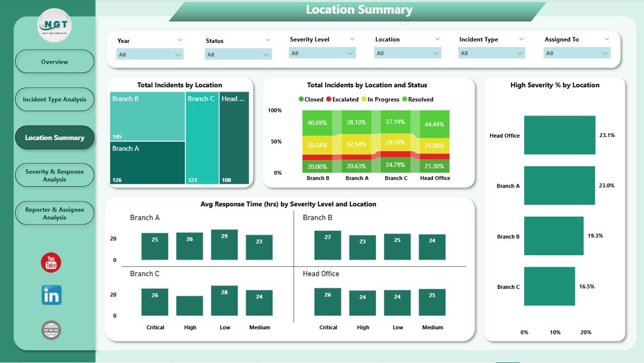The image size is (644, 363).
Task: Click the YouTube icon in sidebar
Action: pos(51,263)
